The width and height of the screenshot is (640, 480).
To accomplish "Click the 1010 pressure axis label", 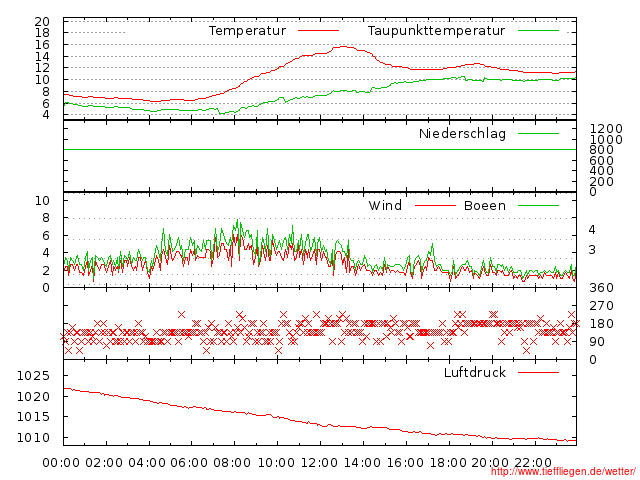I will pyautogui.click(x=33, y=438).
